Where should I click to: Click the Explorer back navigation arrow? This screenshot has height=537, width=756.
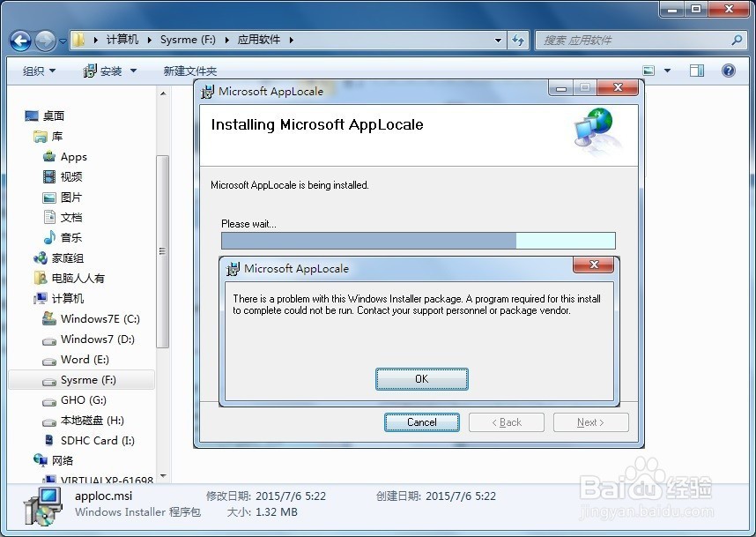point(20,41)
